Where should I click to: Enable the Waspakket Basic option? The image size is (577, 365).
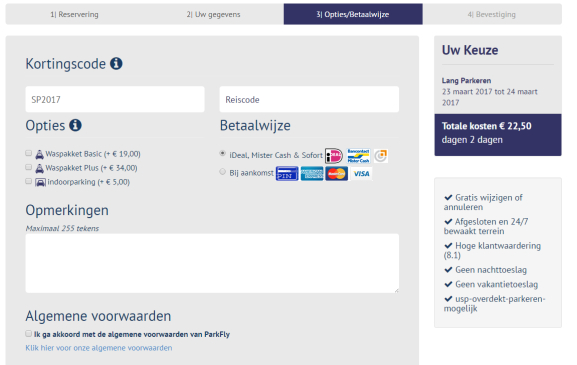[28, 153]
